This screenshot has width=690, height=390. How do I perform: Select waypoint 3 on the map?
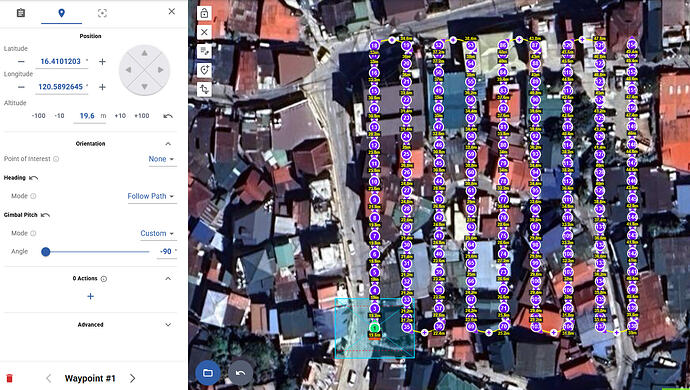pyautogui.click(x=374, y=309)
